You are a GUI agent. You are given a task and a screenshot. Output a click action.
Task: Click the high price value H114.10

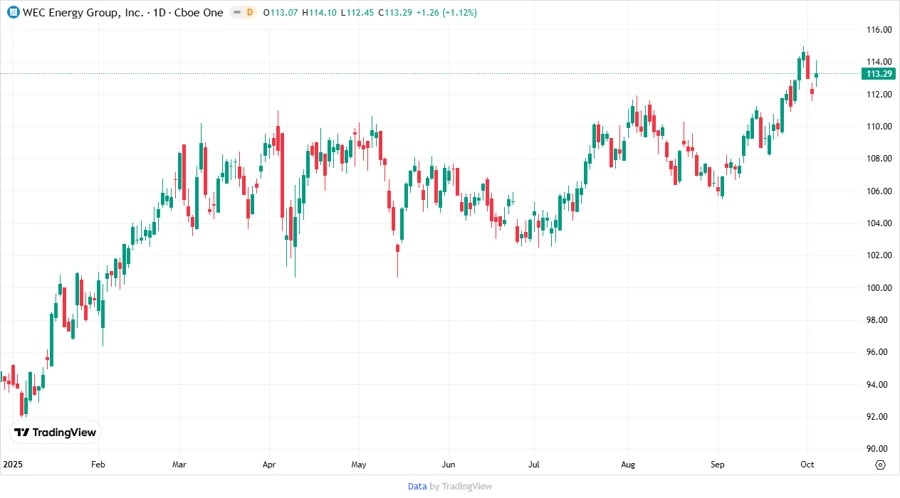point(315,13)
